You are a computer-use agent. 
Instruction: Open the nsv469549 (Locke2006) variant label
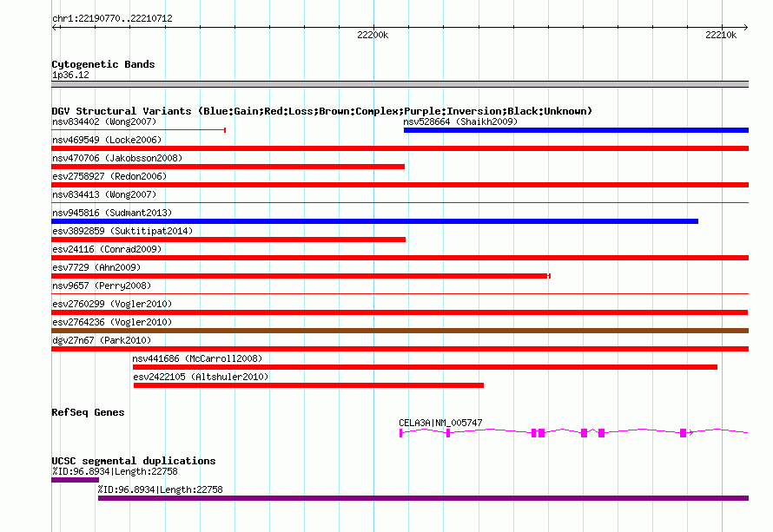(x=107, y=140)
